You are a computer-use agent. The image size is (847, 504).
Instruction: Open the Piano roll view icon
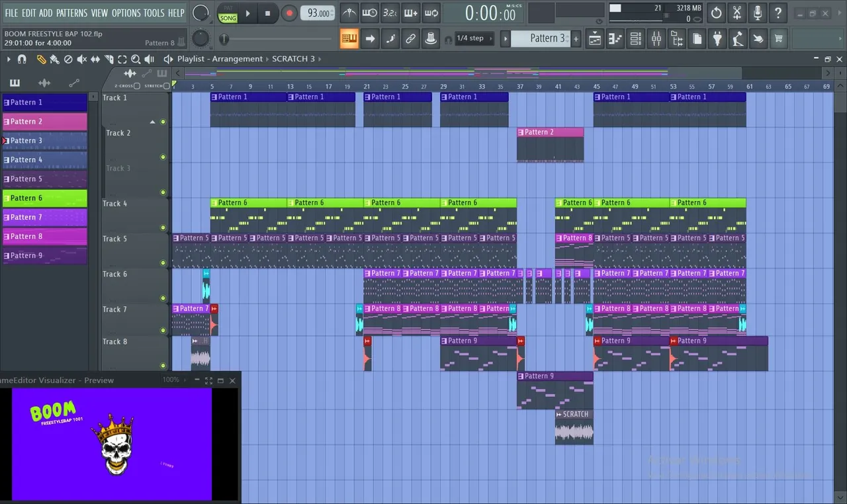pyautogui.click(x=615, y=38)
